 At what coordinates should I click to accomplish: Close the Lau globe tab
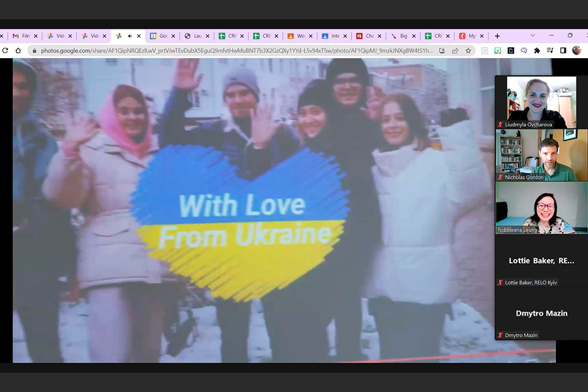207,36
